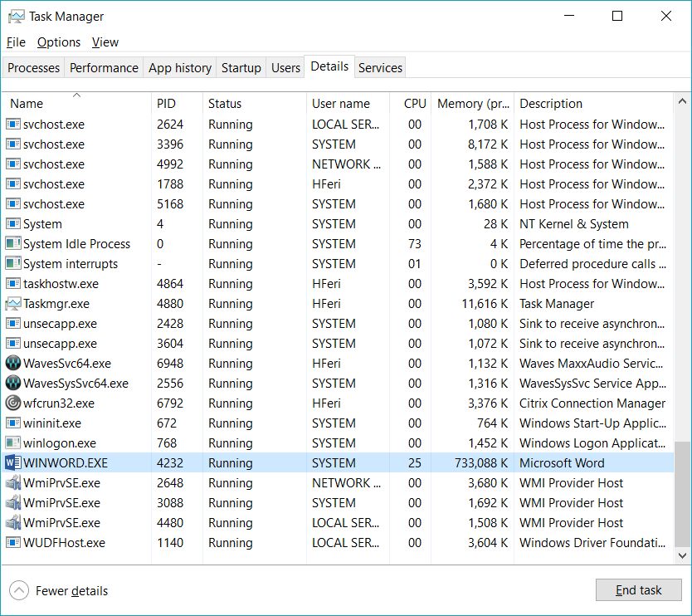This screenshot has width=692, height=616.
Task: Switch to the Processes tab
Action: [x=33, y=67]
